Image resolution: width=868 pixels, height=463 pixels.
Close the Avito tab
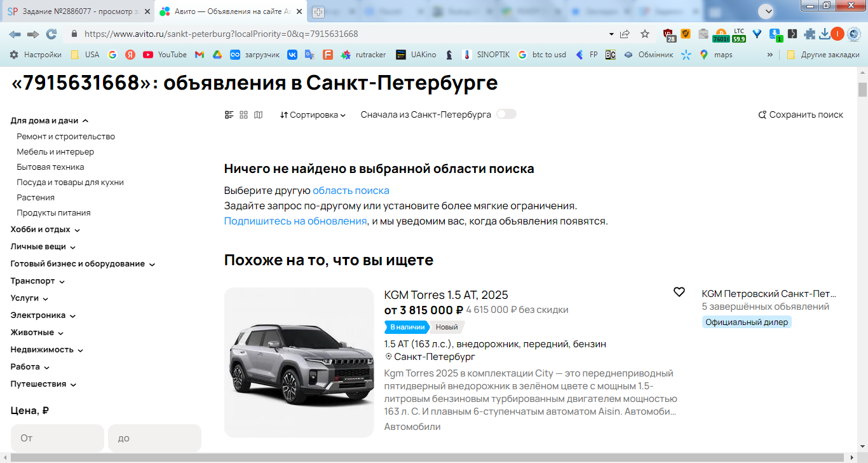[299, 11]
